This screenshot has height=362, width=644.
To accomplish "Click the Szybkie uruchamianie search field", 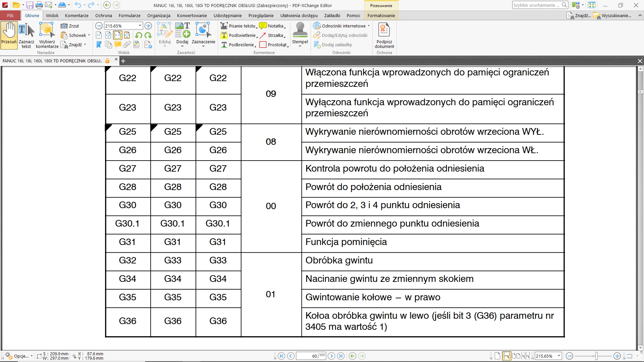I will 537,5.
